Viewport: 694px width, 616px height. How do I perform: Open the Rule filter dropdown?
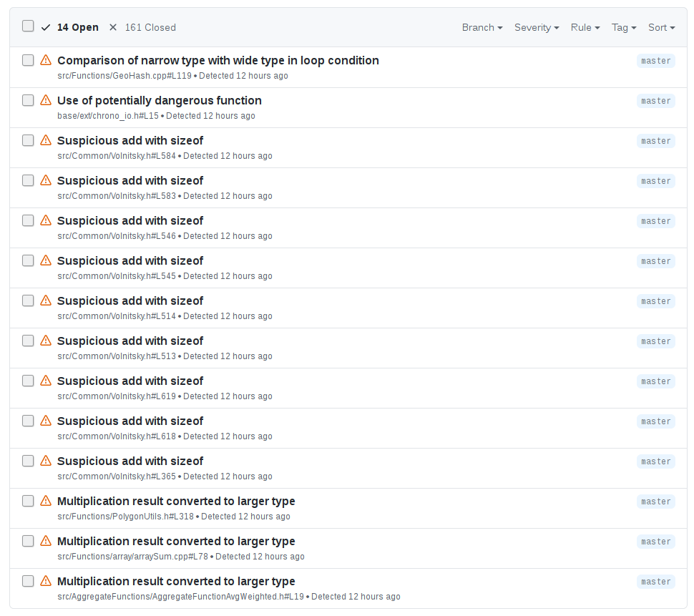point(585,27)
